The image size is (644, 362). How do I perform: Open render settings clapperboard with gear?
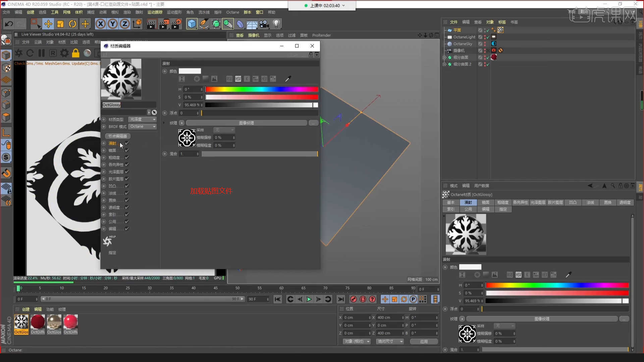tap(176, 24)
